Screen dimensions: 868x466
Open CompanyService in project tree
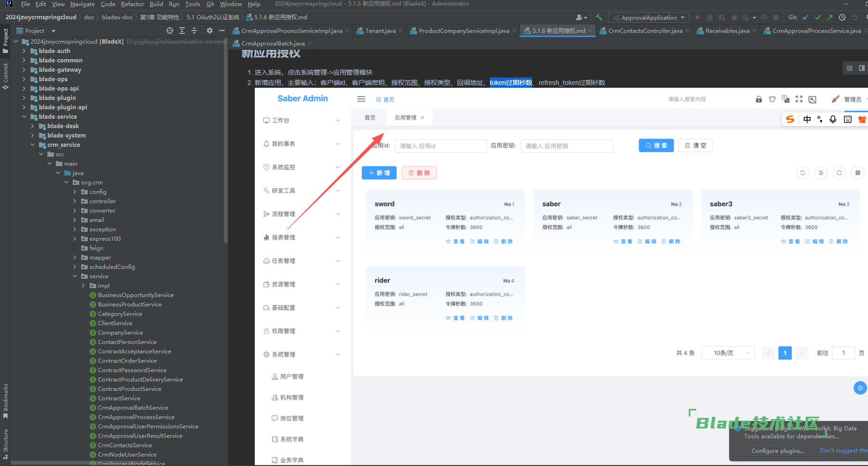[x=120, y=333]
